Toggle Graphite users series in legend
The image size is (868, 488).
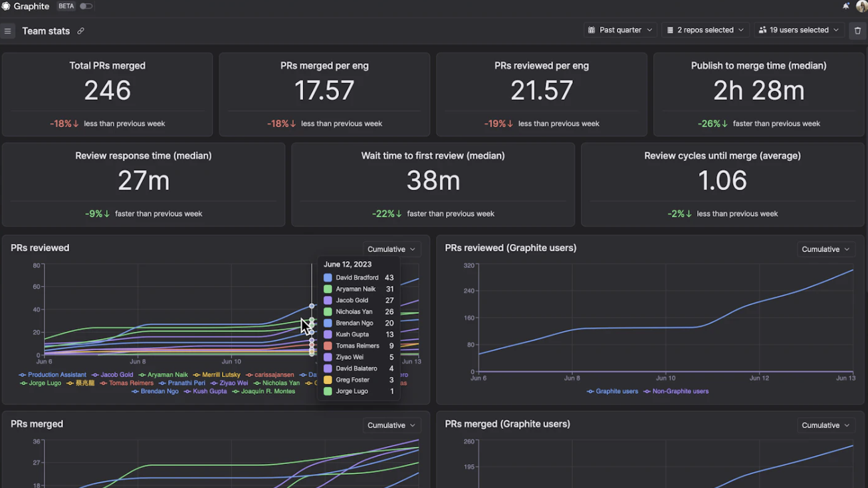[x=612, y=392]
